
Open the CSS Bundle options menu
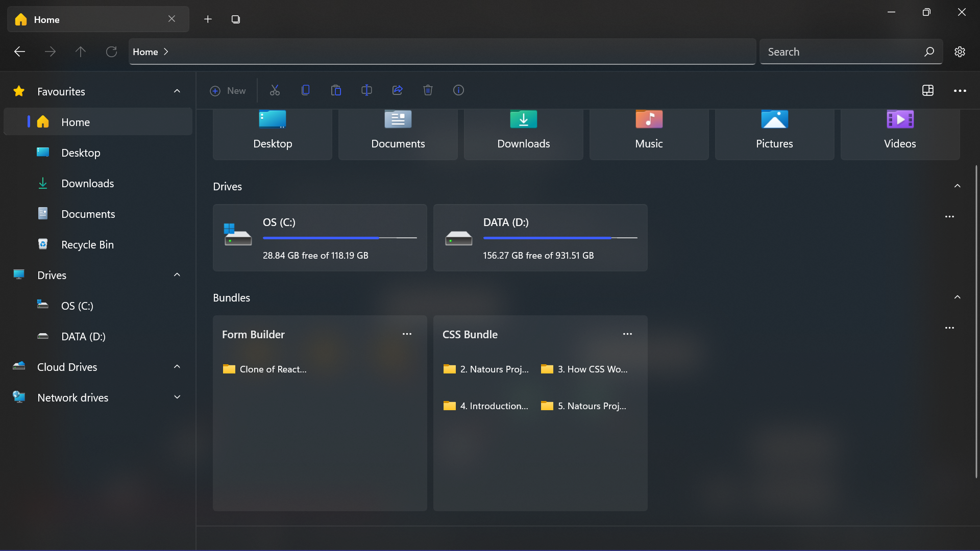tap(627, 334)
